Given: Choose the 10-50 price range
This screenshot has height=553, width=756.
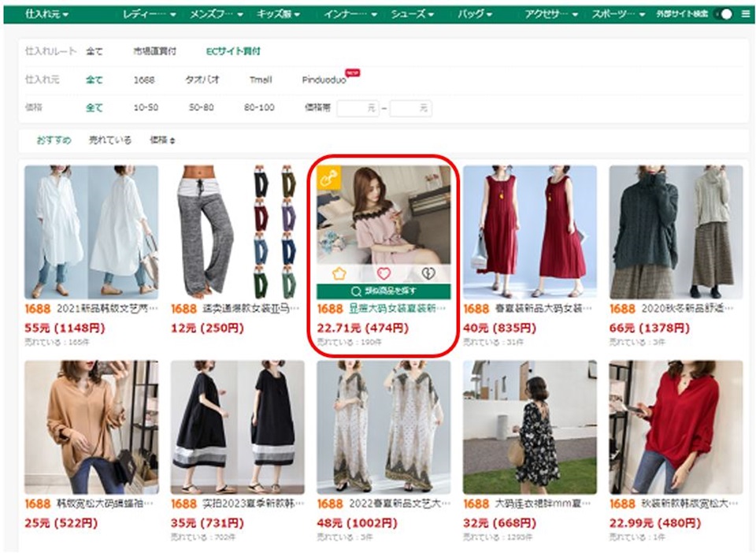Looking at the screenshot, I should [x=146, y=107].
